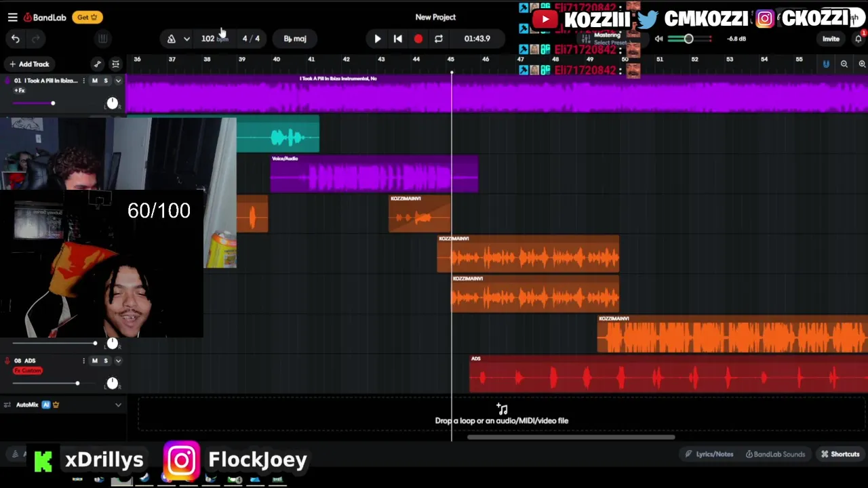This screenshot has height=488, width=868.
Task: Expand the metronome options dropdown
Action: pyautogui.click(x=186, y=39)
